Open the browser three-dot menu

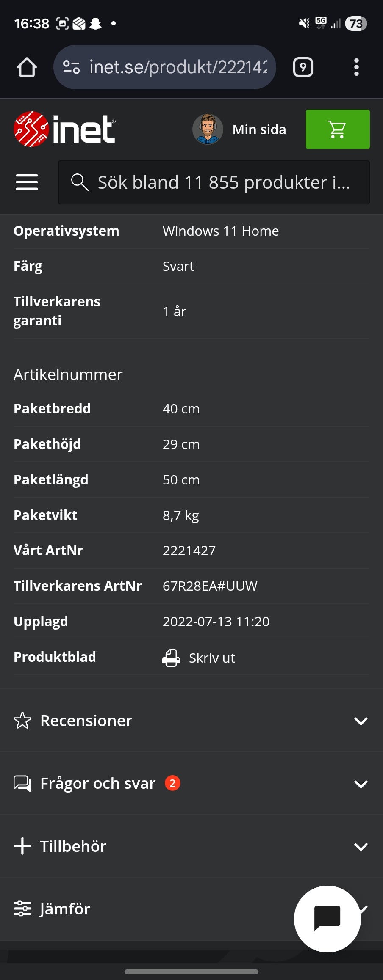[356, 66]
